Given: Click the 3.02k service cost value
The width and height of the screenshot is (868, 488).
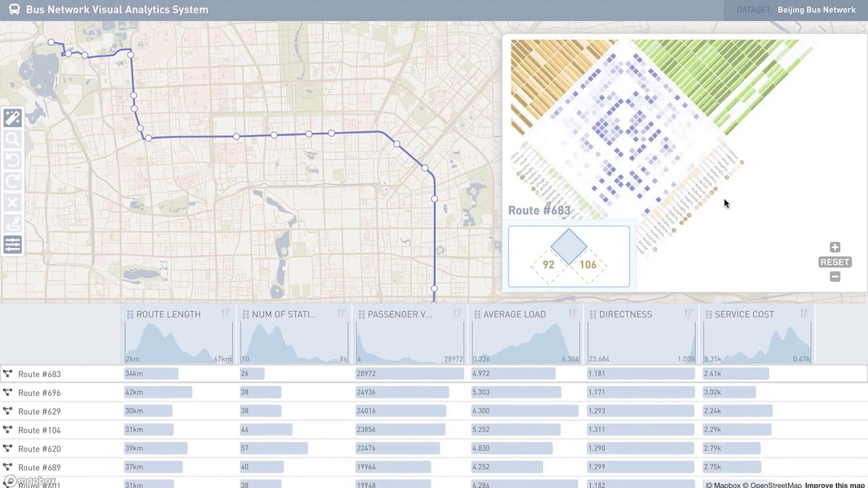Looking at the screenshot, I should click(712, 392).
